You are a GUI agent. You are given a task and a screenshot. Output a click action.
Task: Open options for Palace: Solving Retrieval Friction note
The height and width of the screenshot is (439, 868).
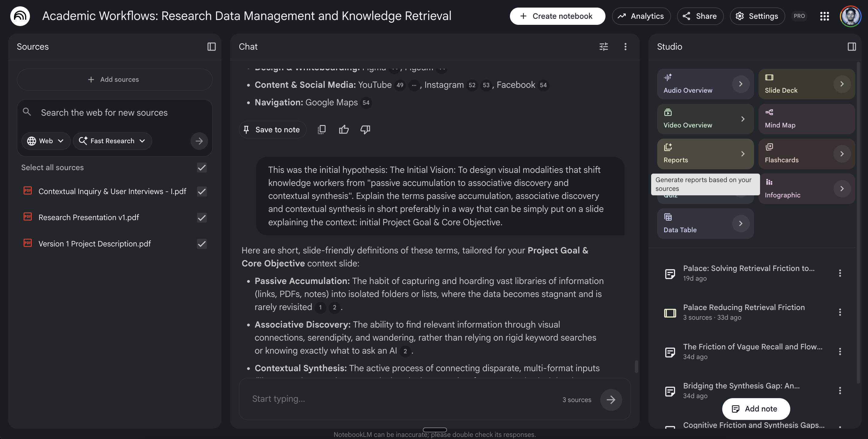(840, 273)
